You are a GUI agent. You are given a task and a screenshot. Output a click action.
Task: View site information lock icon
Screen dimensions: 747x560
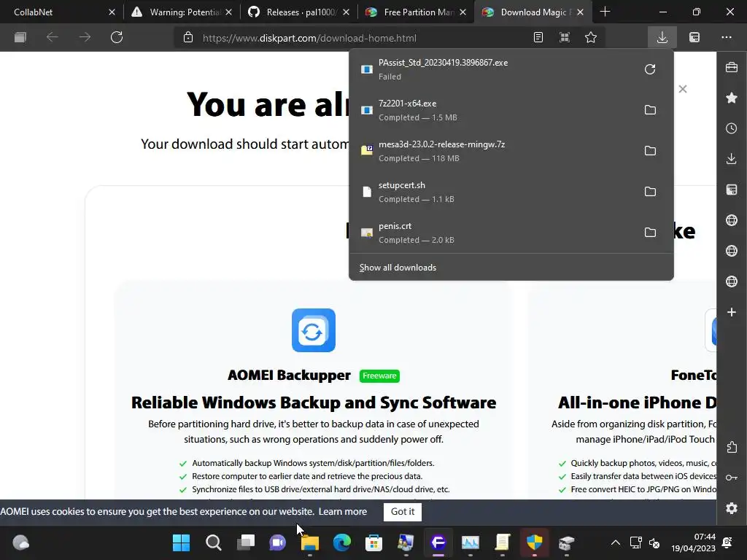pos(188,38)
